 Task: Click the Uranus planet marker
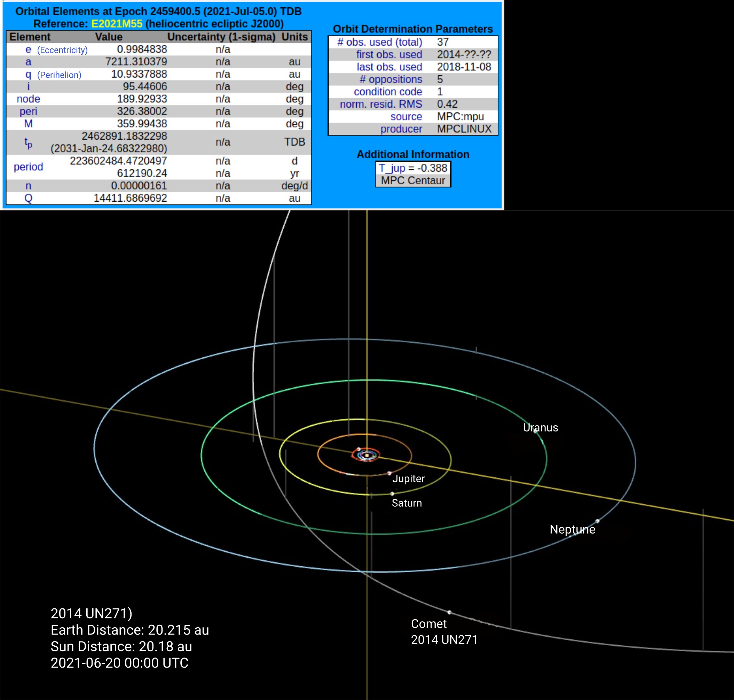[536, 431]
